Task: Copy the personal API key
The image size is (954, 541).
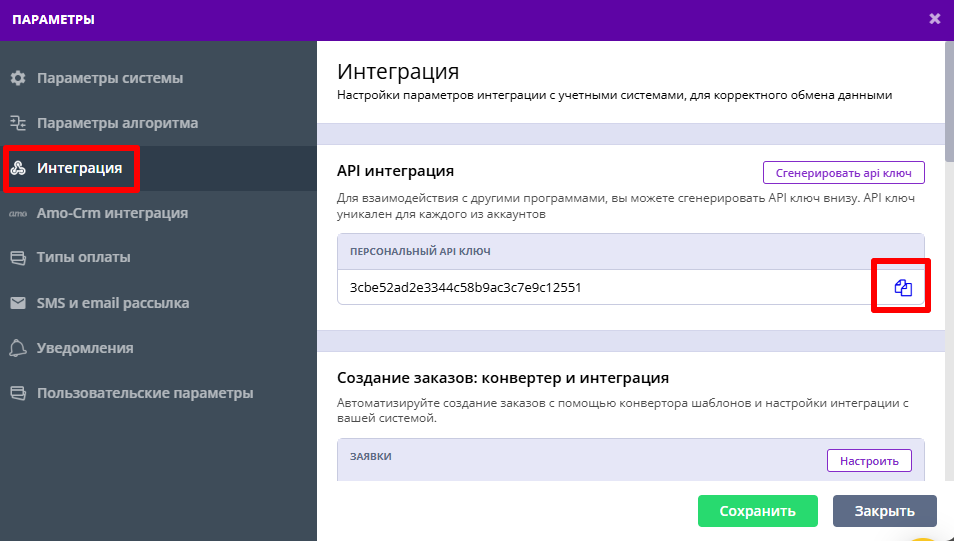Action: (x=902, y=288)
